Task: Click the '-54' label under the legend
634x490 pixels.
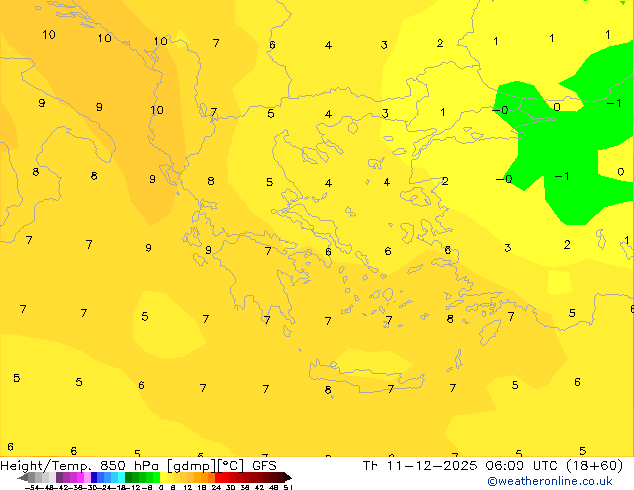Action: pyautogui.click(x=31, y=487)
